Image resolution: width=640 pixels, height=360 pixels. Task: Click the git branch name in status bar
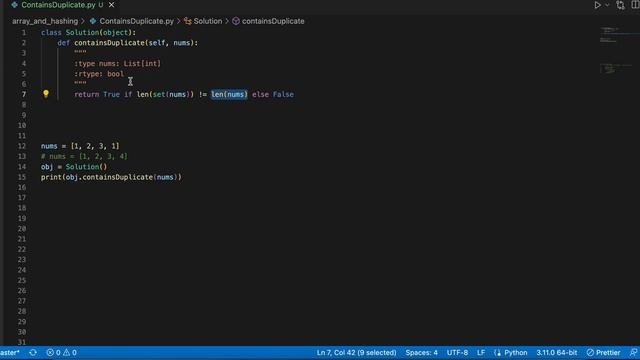click(x=10, y=353)
